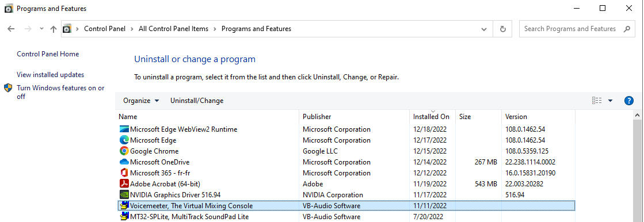Click version 108.0.5359.125 cell

click(x=527, y=151)
